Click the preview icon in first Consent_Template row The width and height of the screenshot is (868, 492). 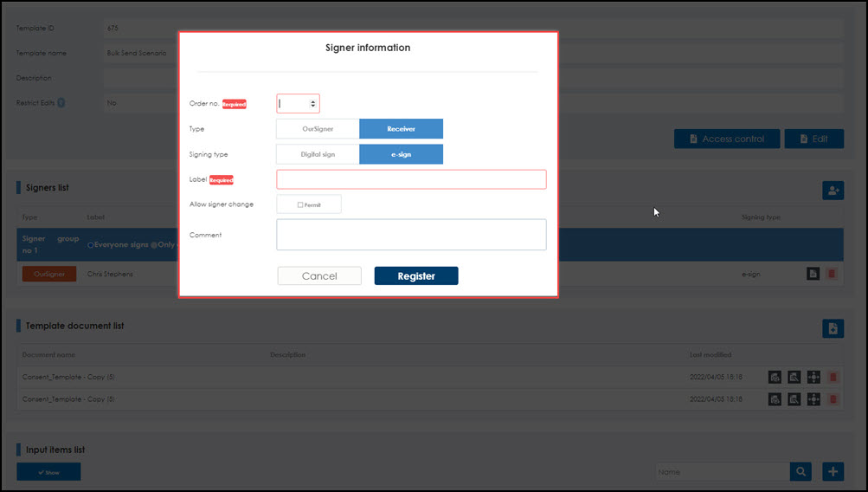[x=775, y=378]
